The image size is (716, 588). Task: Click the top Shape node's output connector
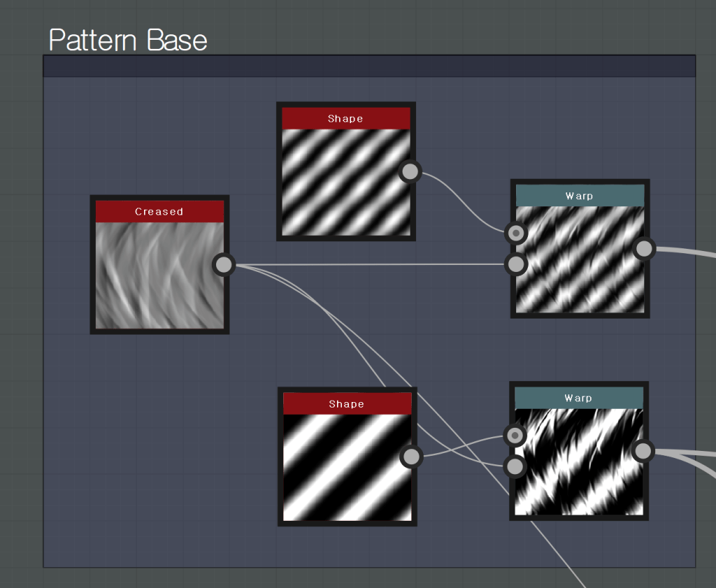point(410,171)
